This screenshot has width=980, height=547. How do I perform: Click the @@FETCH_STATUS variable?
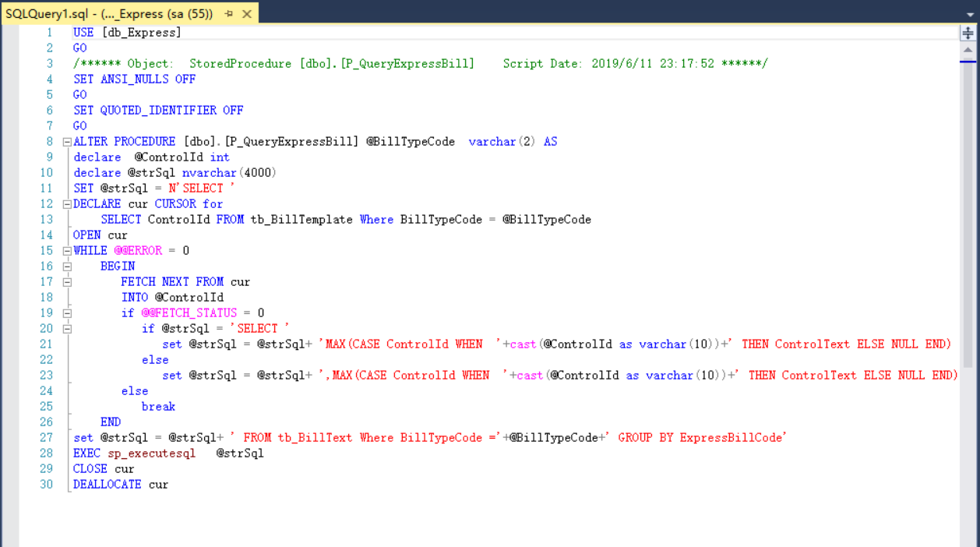pos(189,313)
